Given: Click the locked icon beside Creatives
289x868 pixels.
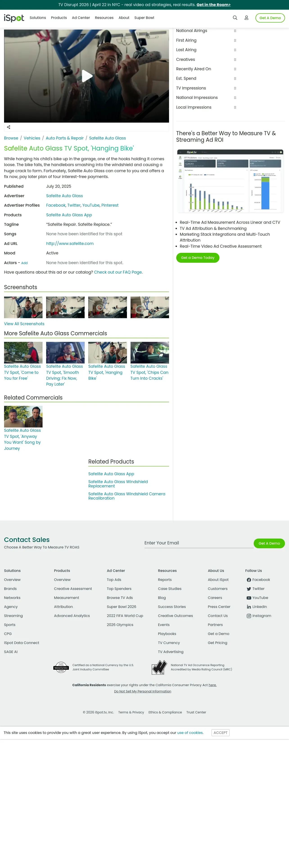Looking at the screenshot, I should pos(235,60).
